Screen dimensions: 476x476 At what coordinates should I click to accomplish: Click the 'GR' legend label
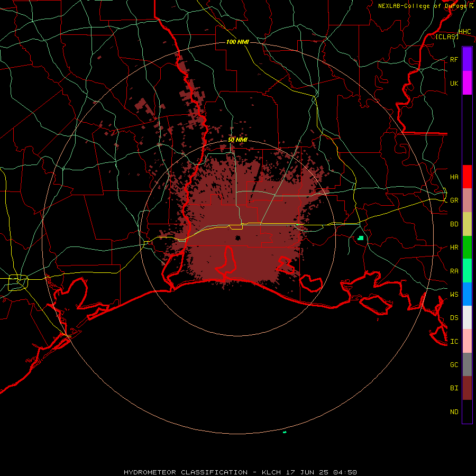point(454,200)
